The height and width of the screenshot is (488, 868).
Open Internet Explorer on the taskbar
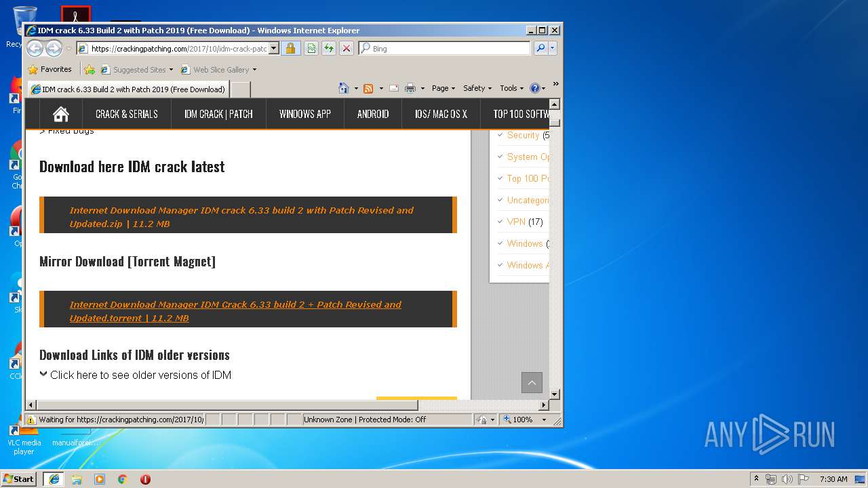54,479
